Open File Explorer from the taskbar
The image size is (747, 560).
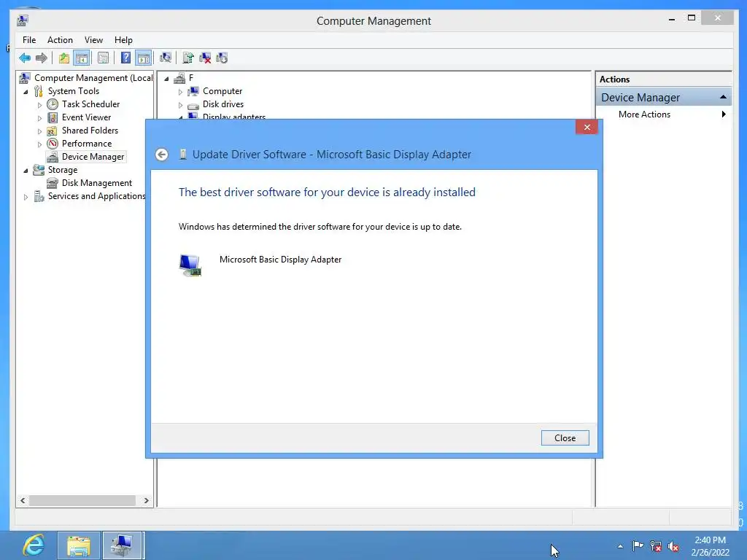pyautogui.click(x=79, y=545)
